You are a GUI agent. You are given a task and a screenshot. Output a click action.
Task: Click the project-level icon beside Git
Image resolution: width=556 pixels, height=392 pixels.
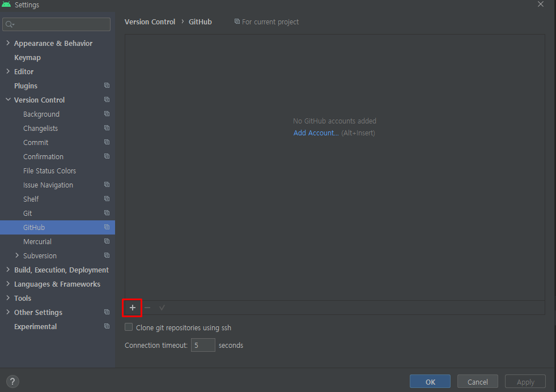tap(107, 213)
